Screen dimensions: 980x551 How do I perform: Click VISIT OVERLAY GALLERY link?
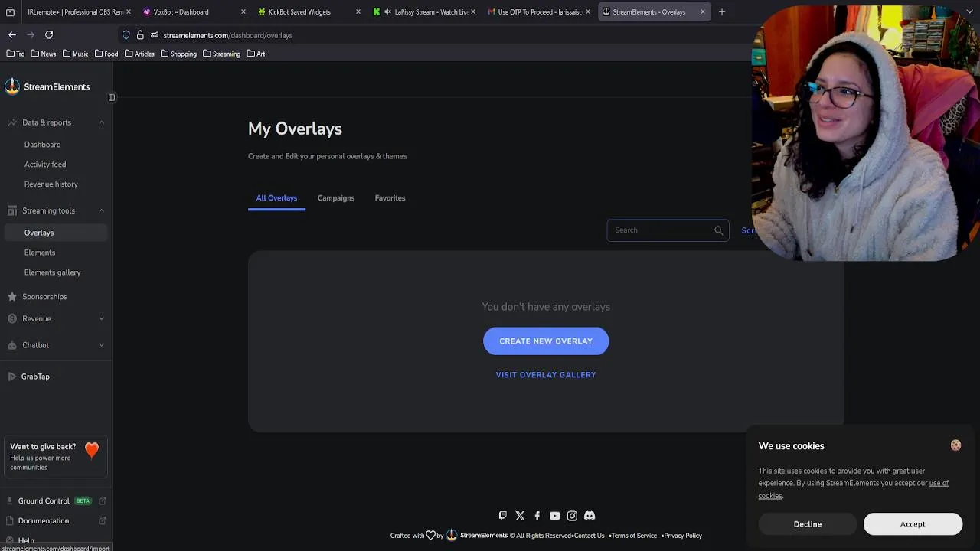coord(546,375)
